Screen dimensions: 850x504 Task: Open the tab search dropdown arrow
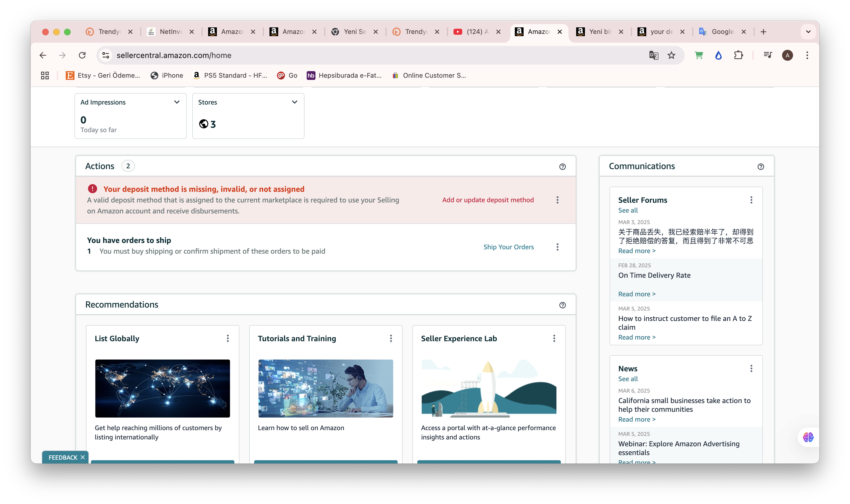(808, 31)
